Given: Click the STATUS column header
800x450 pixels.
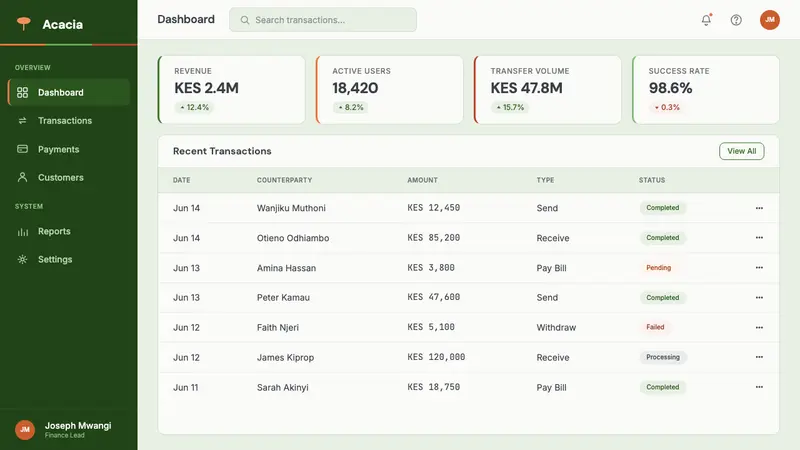Looking at the screenshot, I should (652, 180).
